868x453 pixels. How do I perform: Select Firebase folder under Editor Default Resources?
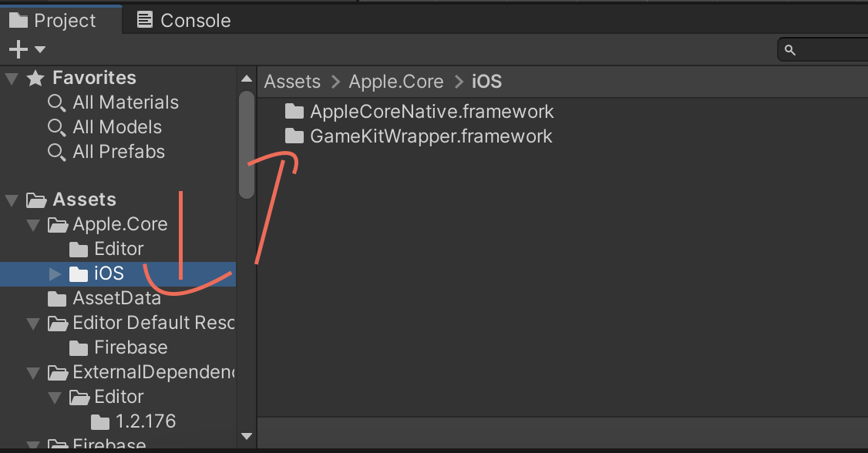pyautogui.click(x=118, y=347)
